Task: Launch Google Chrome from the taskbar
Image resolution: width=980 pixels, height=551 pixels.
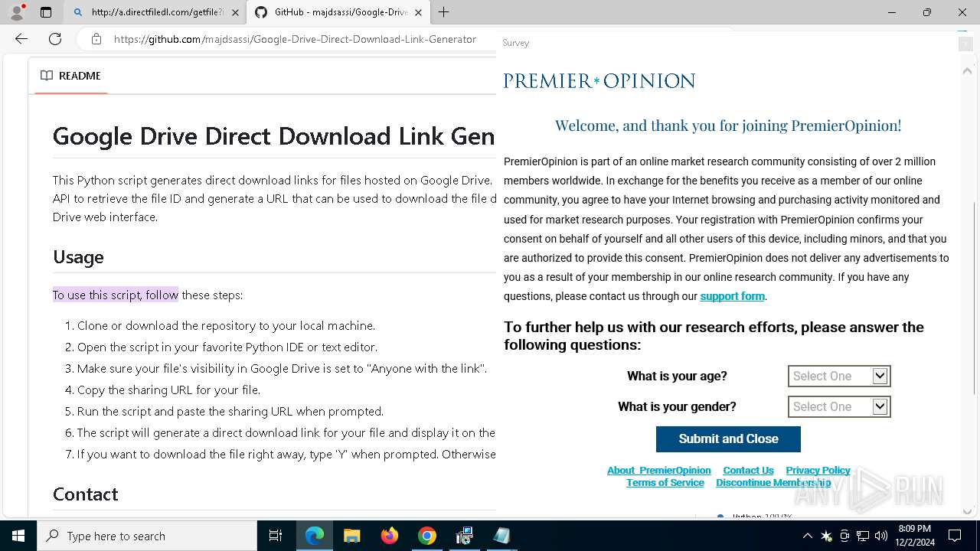Action: (426, 536)
